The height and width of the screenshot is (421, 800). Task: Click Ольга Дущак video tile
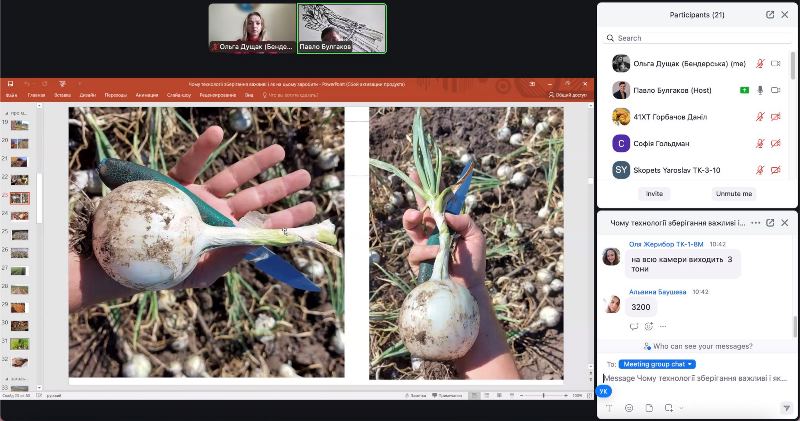(x=252, y=28)
